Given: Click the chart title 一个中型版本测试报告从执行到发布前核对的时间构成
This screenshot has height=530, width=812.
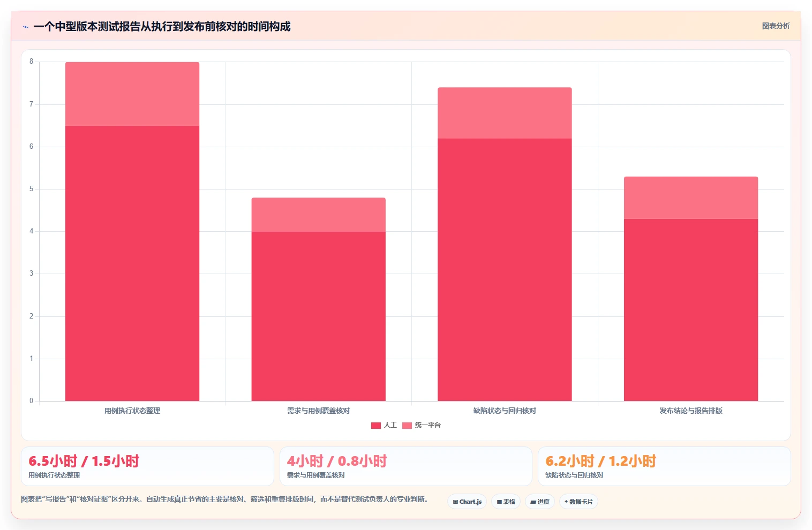Looking at the screenshot, I should pos(162,26).
